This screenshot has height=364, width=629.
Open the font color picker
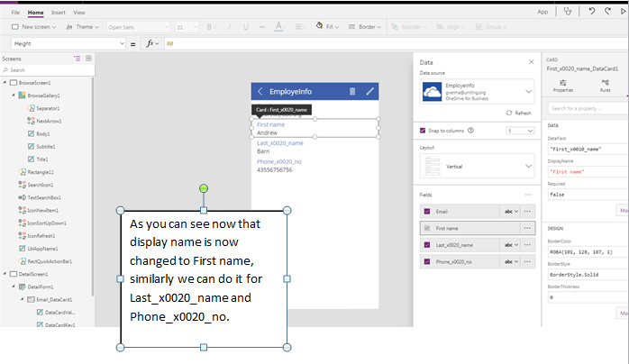(278, 27)
